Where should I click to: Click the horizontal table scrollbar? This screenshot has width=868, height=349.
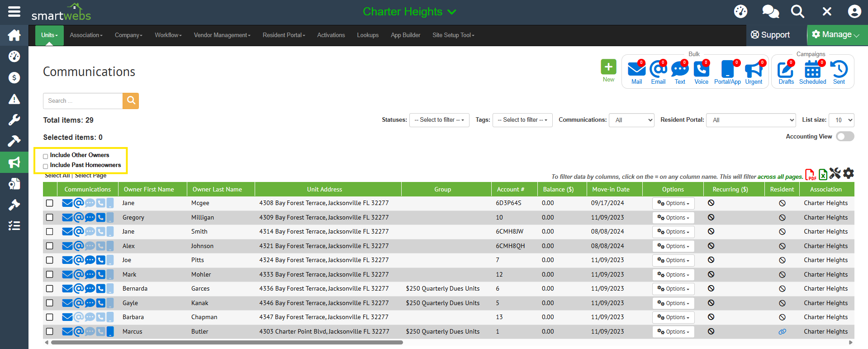click(227, 343)
